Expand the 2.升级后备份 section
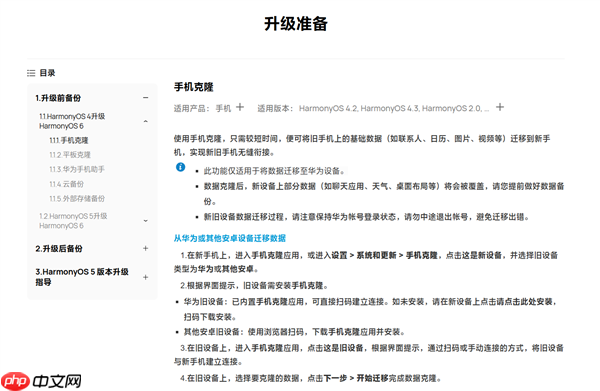 click(x=145, y=248)
